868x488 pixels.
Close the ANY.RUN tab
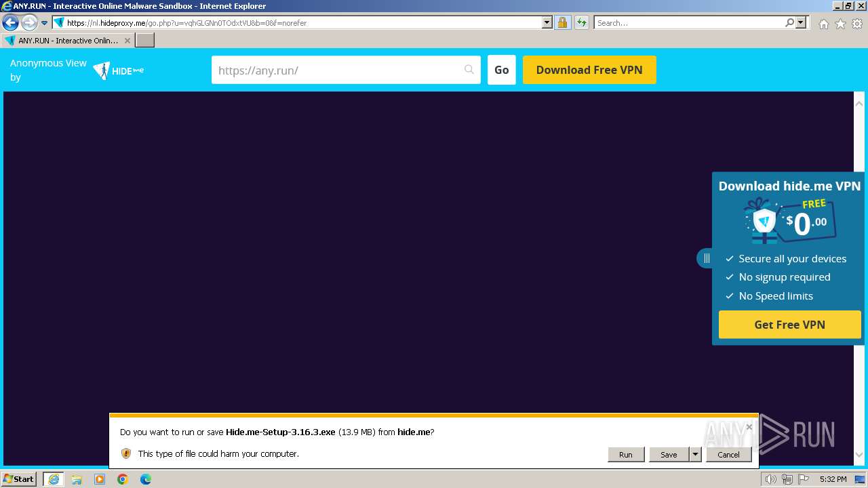(x=127, y=41)
